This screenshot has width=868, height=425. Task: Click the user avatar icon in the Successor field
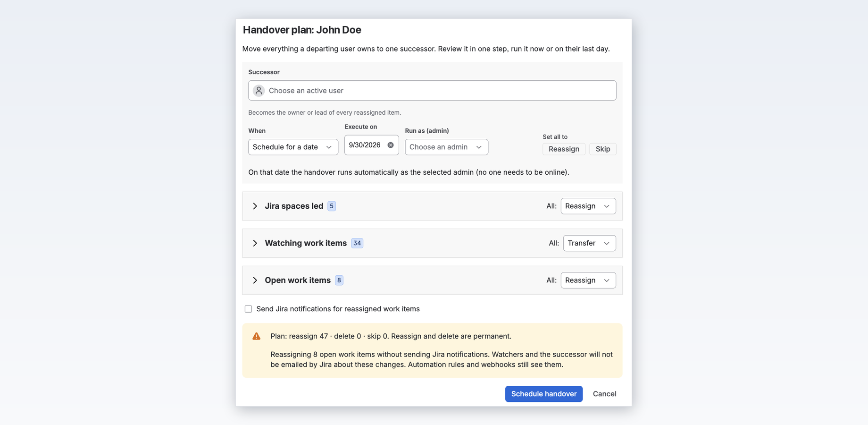pos(259,91)
